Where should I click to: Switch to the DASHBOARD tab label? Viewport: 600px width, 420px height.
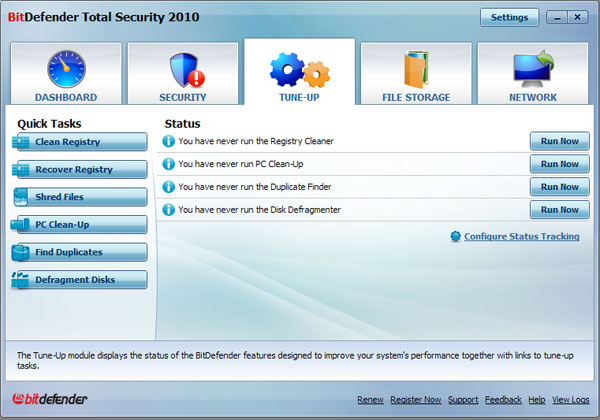point(66,98)
